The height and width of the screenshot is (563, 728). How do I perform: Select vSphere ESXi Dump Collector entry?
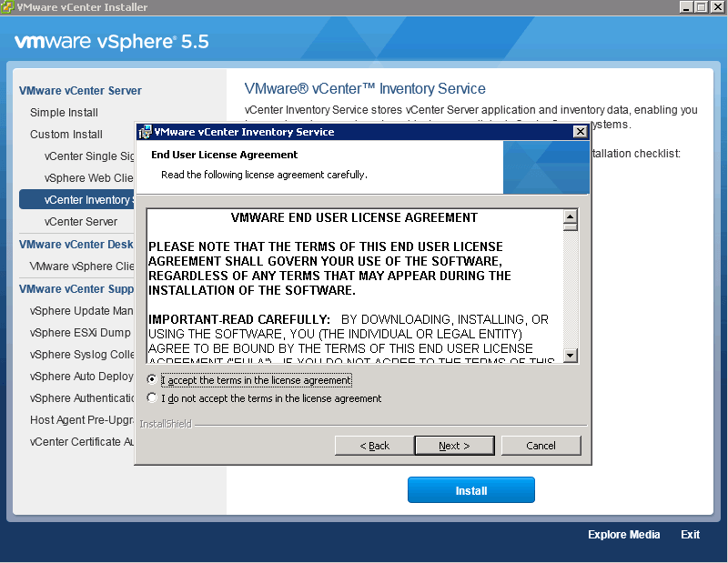click(80, 333)
